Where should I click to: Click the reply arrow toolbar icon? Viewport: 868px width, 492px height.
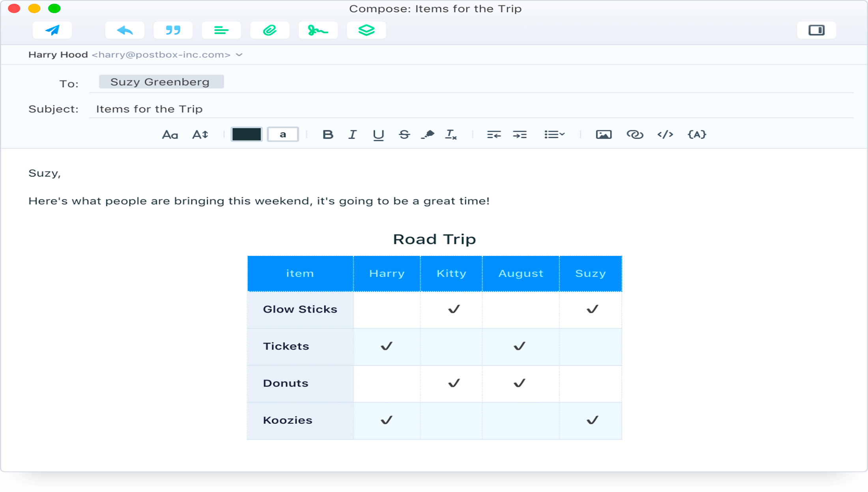[x=125, y=30]
